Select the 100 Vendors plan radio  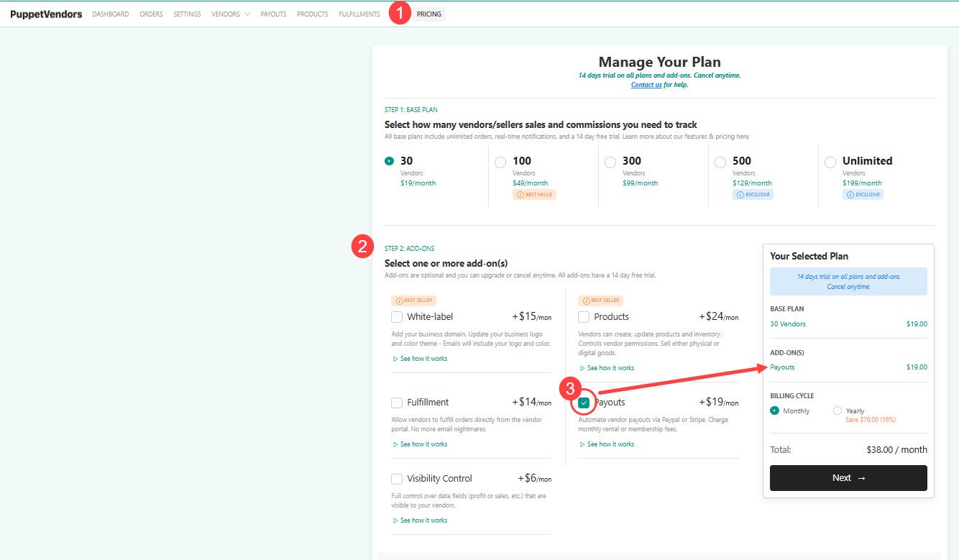pos(500,163)
